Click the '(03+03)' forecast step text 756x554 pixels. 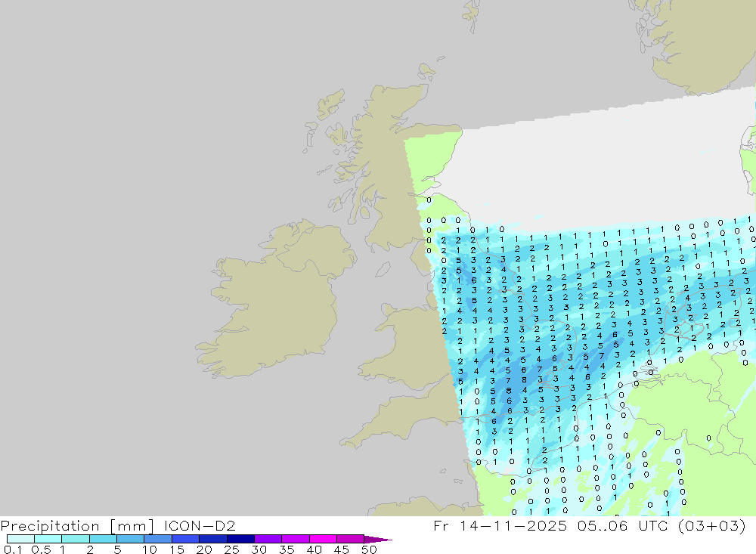coord(711,525)
